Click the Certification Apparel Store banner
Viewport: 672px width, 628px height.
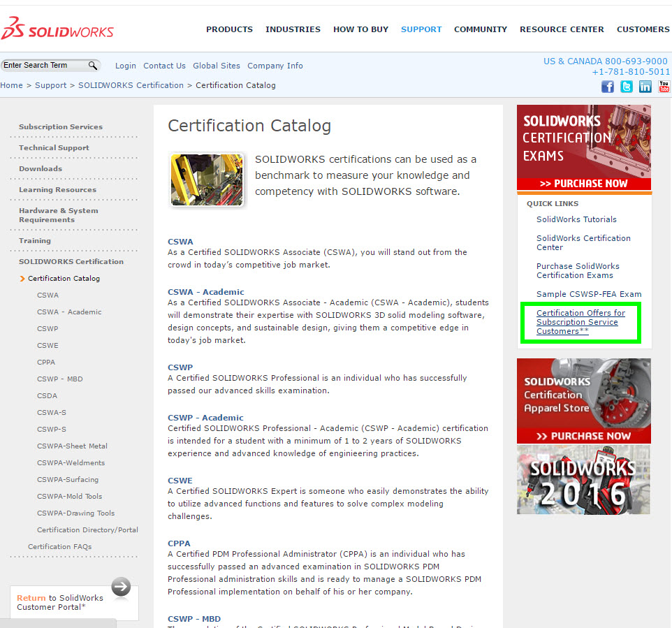[584, 401]
